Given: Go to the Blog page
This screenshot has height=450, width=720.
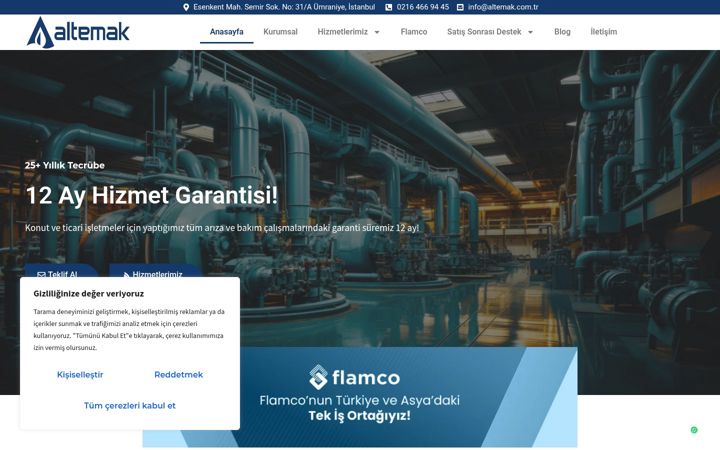Looking at the screenshot, I should (562, 32).
